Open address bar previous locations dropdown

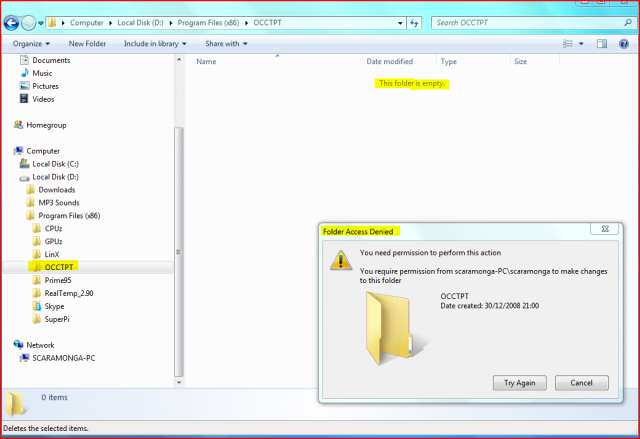pos(400,23)
